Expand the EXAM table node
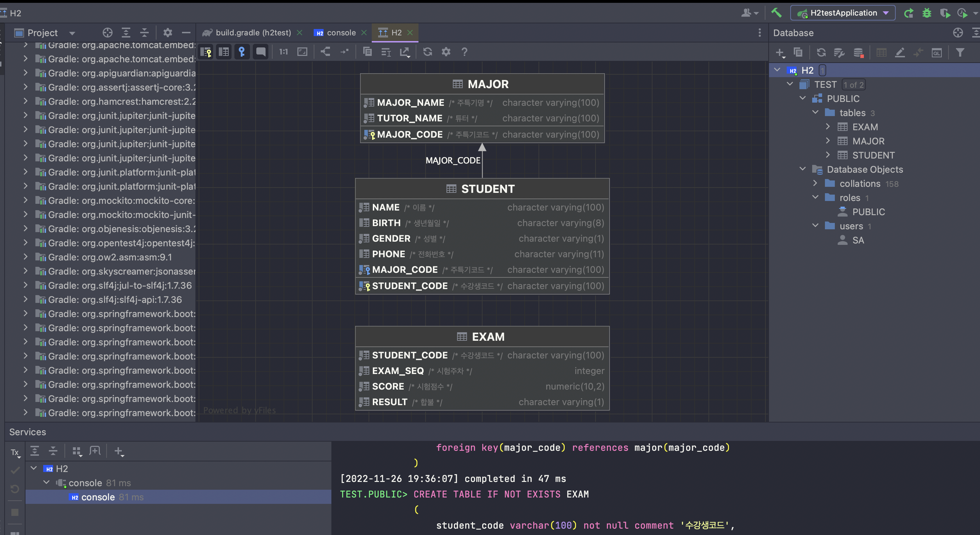The image size is (980, 535). tap(828, 127)
